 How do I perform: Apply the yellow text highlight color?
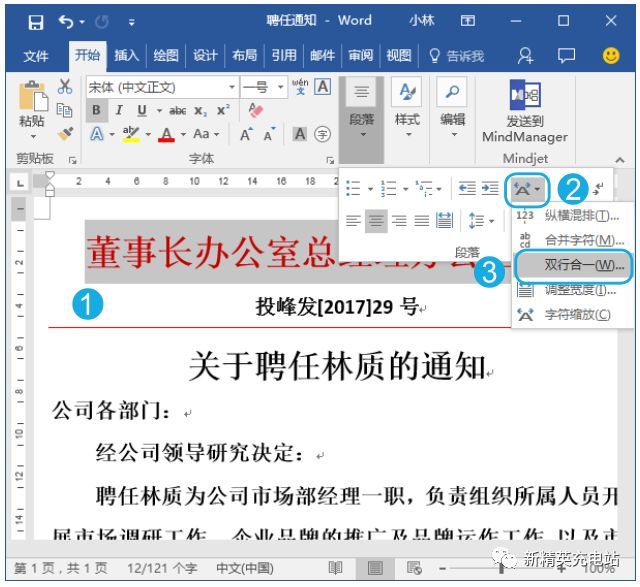point(131,134)
